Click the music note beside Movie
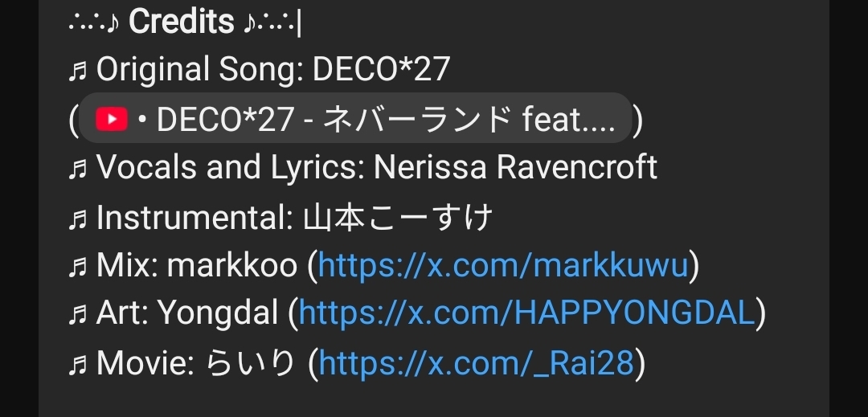The width and height of the screenshot is (868, 417). (78, 364)
